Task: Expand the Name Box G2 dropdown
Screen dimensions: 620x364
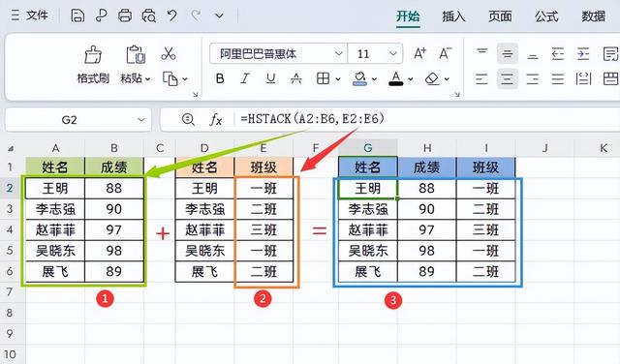Action: point(141,119)
